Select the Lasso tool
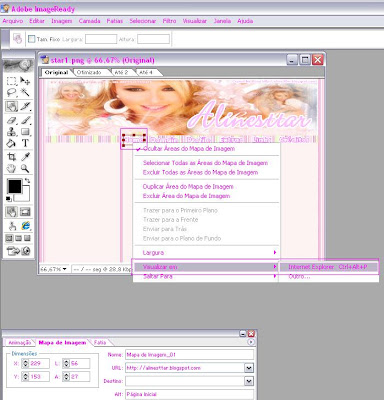 pos(12,92)
